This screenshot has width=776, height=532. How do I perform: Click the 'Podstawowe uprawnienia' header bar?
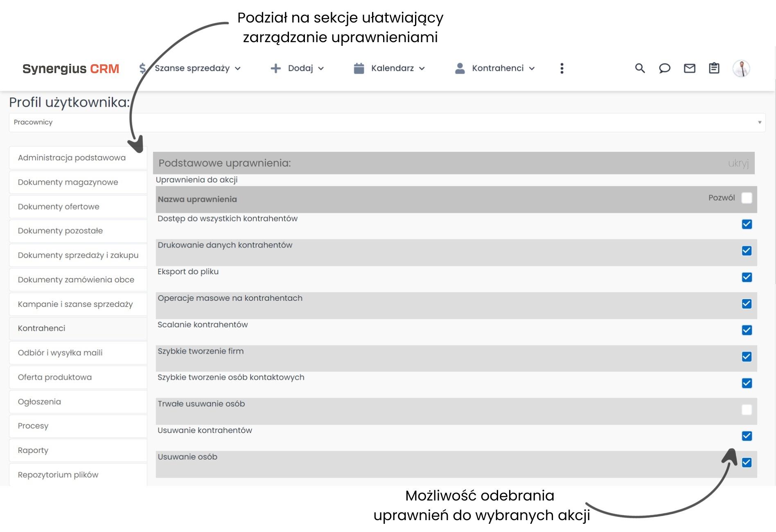tap(224, 163)
